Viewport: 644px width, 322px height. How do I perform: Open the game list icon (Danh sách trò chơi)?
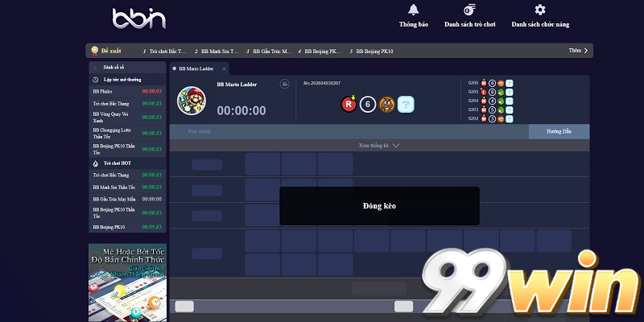click(x=469, y=10)
